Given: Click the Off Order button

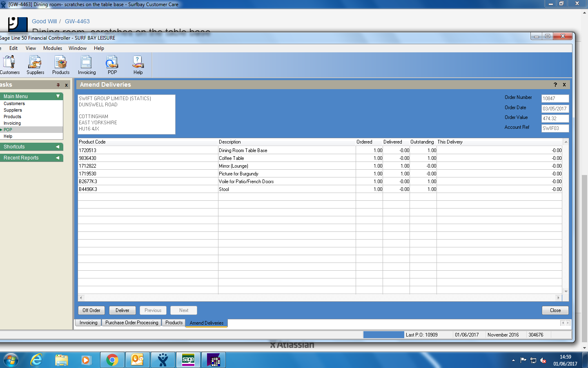Looking at the screenshot, I should click(91, 310).
